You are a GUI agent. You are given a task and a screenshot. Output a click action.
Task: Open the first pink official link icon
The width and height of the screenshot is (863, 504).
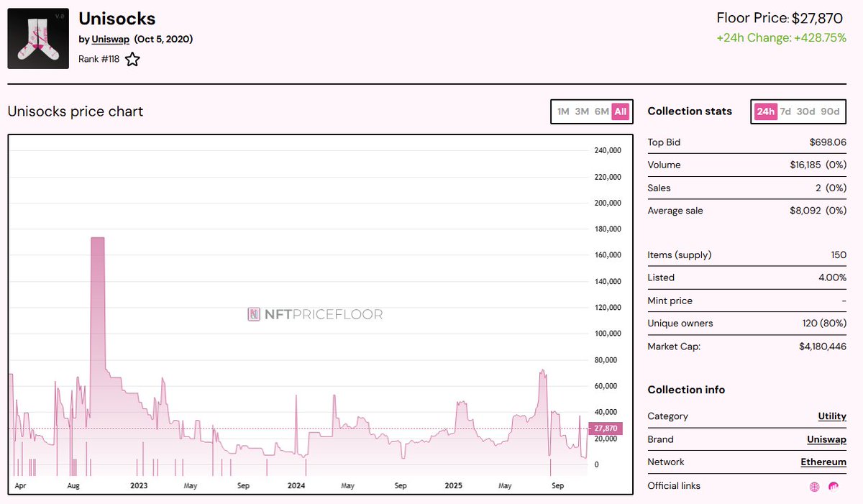[x=814, y=486]
